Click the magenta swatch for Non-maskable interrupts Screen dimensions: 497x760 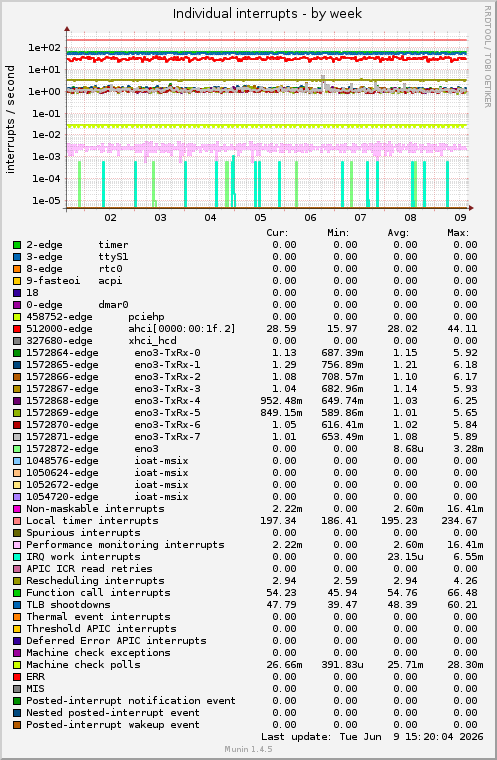click(x=17, y=509)
